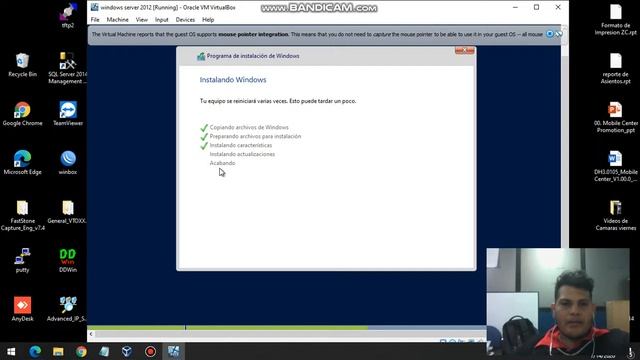Select the running VM taskbar icon
640x360 pixels.
point(173,351)
